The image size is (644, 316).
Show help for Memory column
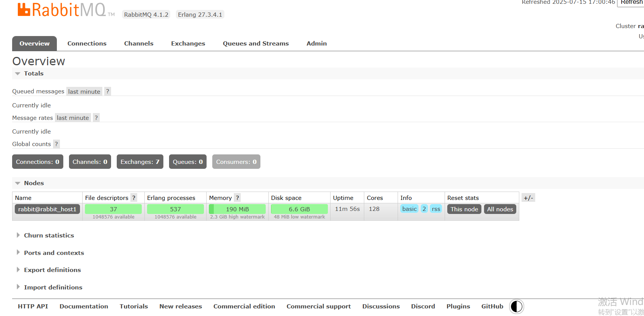[237, 198]
